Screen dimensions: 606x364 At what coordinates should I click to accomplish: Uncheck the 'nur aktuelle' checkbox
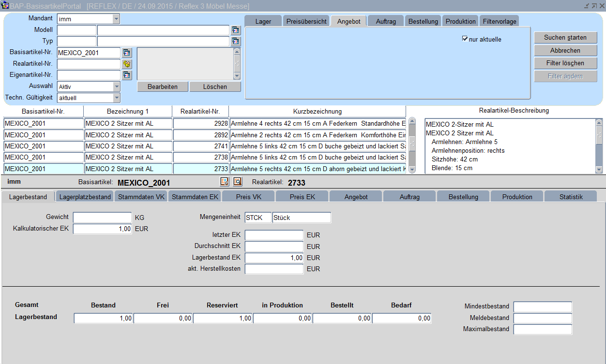coord(465,39)
